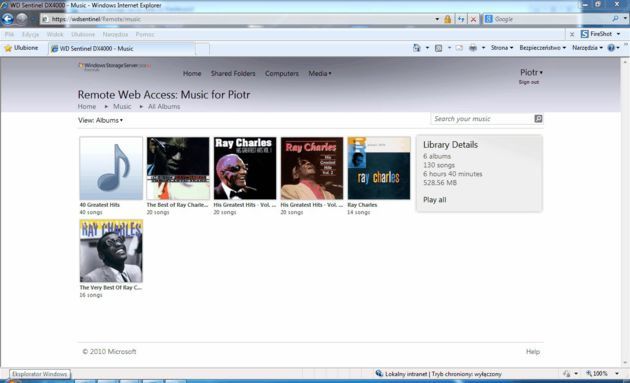Open the Widok menu
630x383 pixels.
55,35
